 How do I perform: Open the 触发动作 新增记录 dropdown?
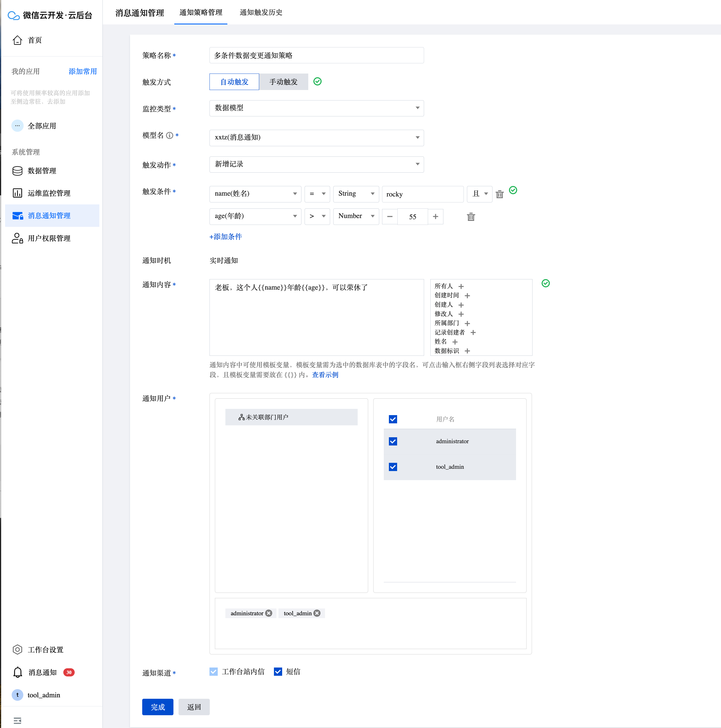(317, 164)
